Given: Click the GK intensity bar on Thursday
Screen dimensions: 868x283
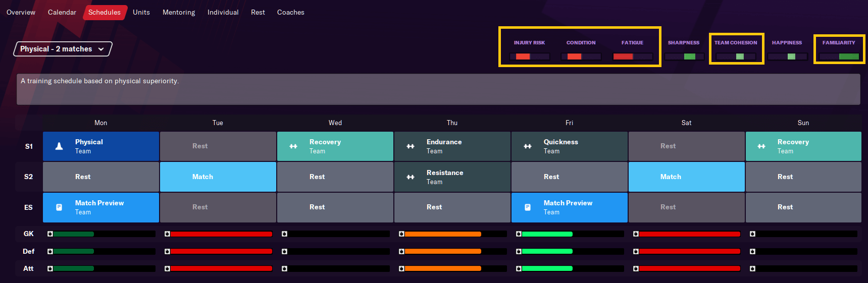Looking at the screenshot, I should tap(456, 234).
